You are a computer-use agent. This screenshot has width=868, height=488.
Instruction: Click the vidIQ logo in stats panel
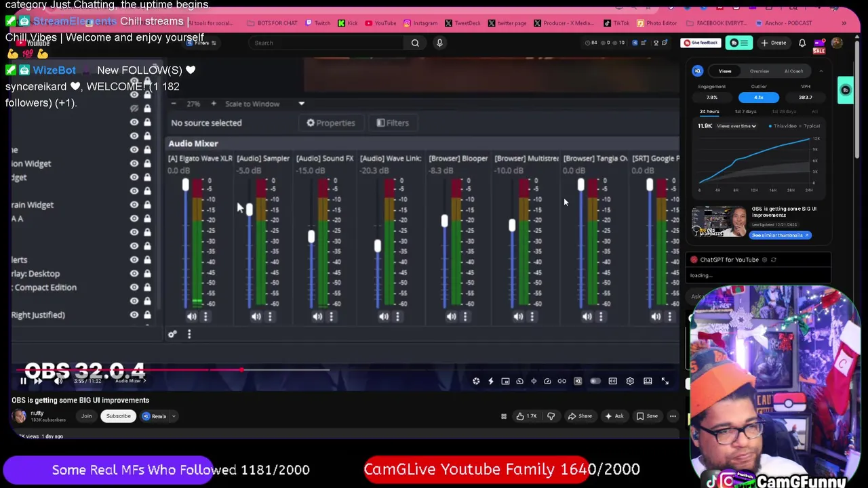point(698,70)
